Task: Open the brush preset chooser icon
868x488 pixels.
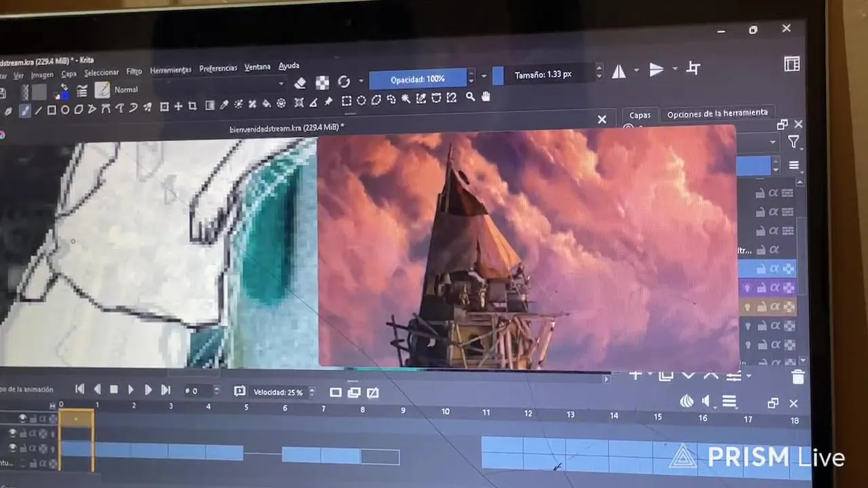Action: click(102, 89)
